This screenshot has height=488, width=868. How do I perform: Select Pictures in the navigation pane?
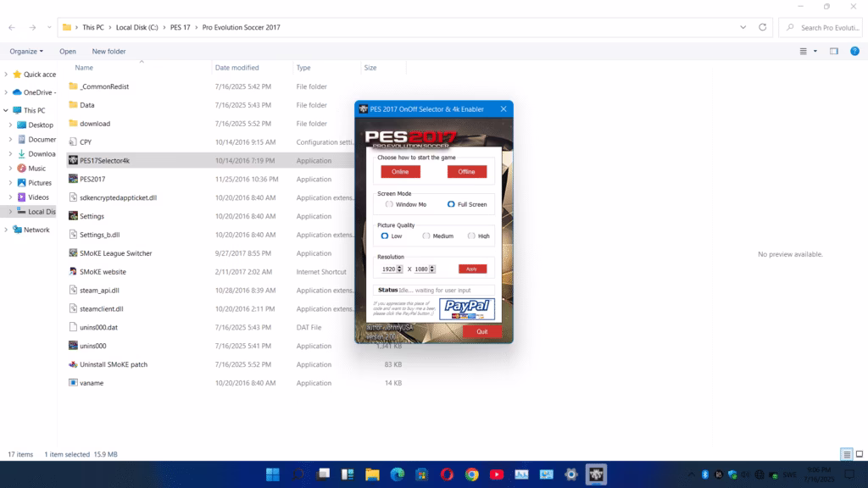click(x=39, y=183)
